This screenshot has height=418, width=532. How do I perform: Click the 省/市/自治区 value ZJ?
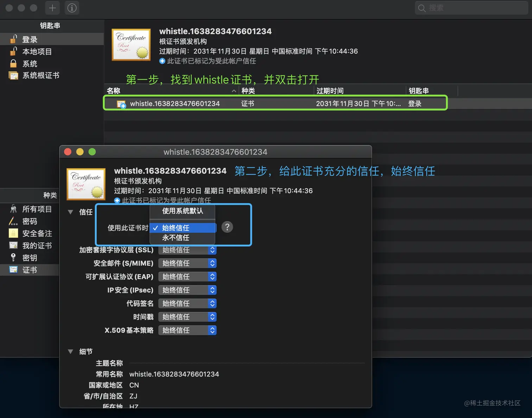coord(133,396)
